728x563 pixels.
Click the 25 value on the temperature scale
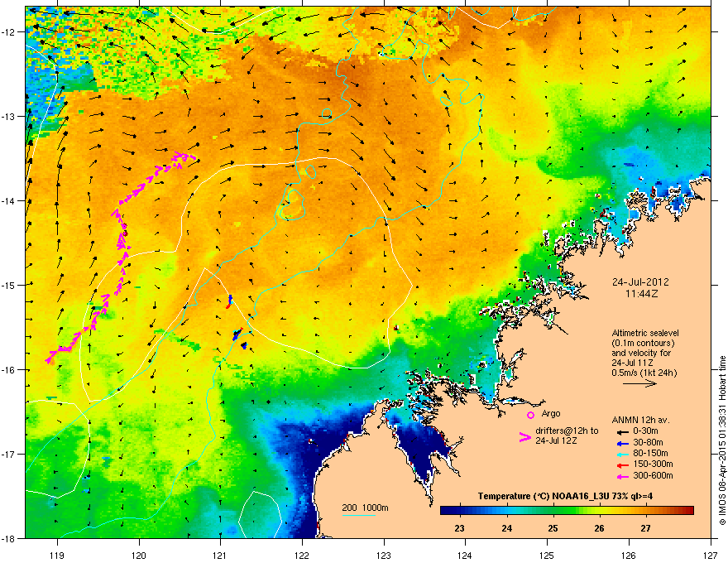click(x=553, y=528)
